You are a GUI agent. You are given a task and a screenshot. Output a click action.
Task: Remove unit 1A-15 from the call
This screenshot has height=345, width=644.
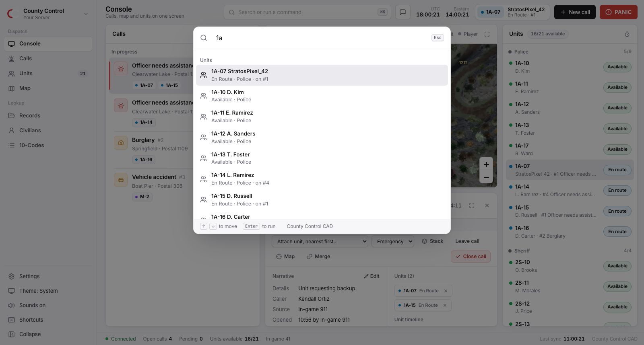point(445,305)
